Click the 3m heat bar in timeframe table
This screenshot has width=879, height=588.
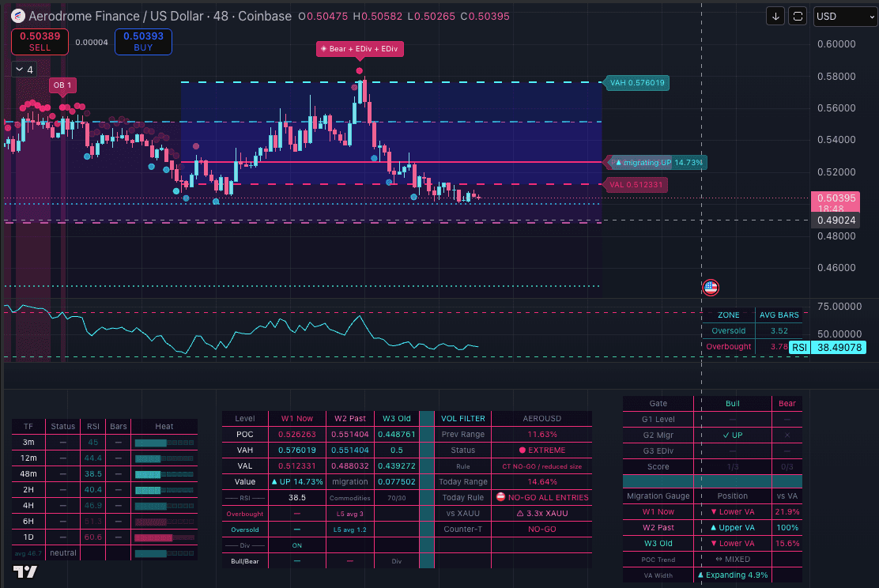pyautogui.click(x=164, y=443)
